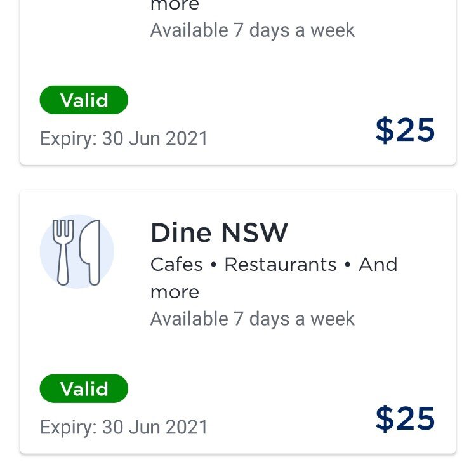The width and height of the screenshot is (476, 476).
Task: Tap 'Available 7 days a week' under Dine NSW
Action: pyautogui.click(x=252, y=319)
